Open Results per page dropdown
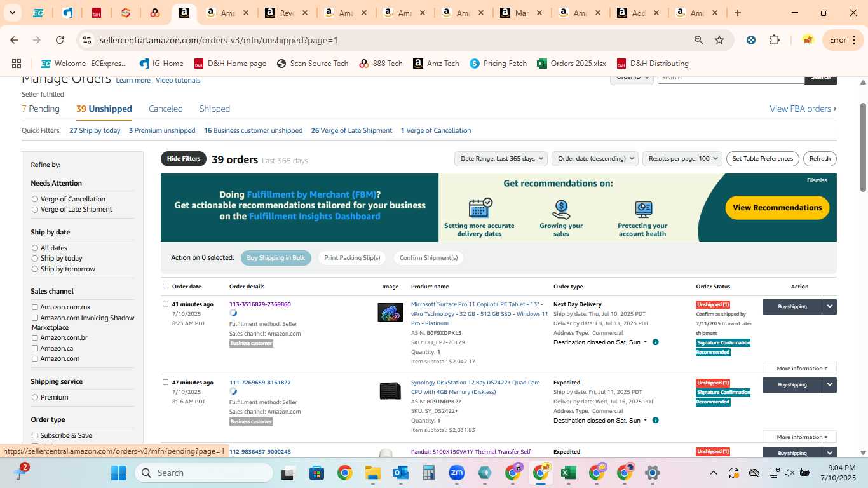The width and height of the screenshot is (868, 488). coord(682,159)
